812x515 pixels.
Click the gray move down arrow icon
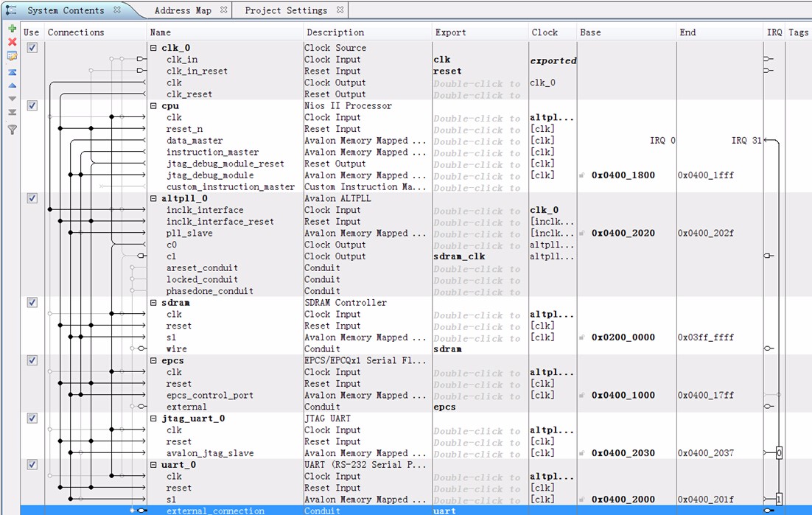[12, 99]
